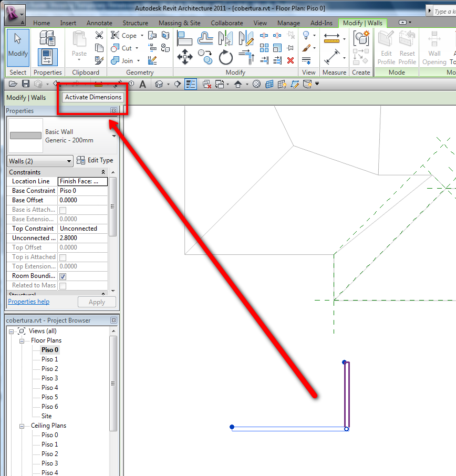Uncheck the Room Bounding checkbox
Viewport: 456px width, 476px height.
click(x=63, y=276)
